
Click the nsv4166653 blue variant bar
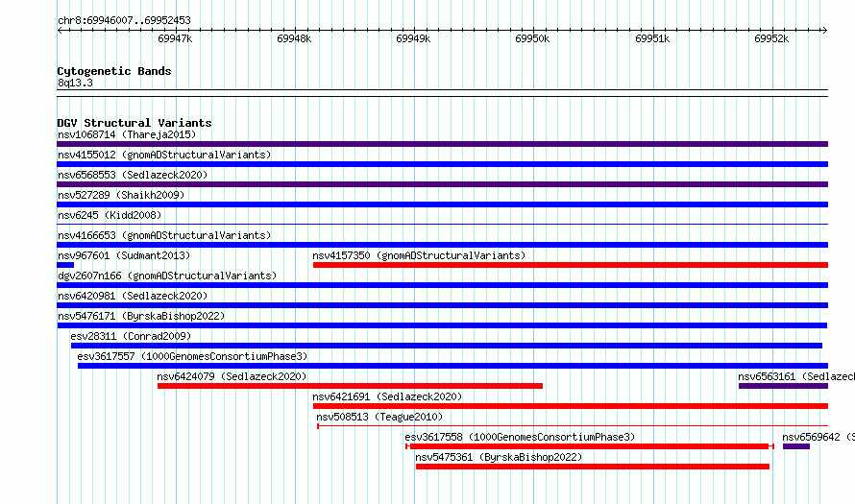[442, 245]
